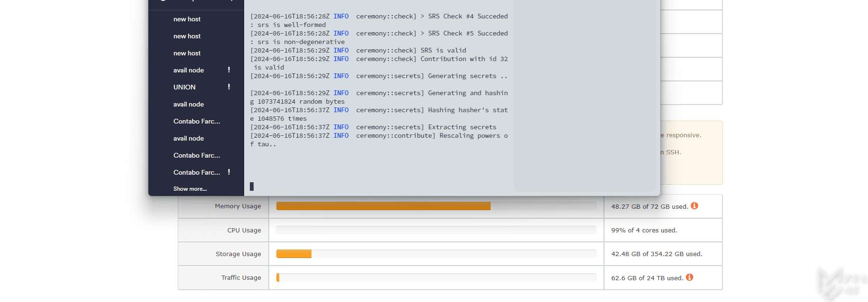Click the Traffic Usage progress bar
Viewport: 868px width, 302px height.
click(x=436, y=277)
